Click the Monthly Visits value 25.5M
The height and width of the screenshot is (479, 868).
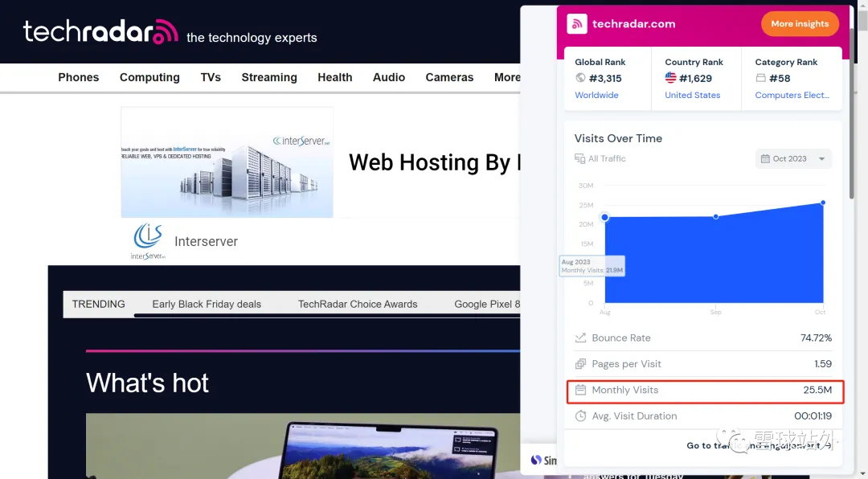pyautogui.click(x=817, y=390)
